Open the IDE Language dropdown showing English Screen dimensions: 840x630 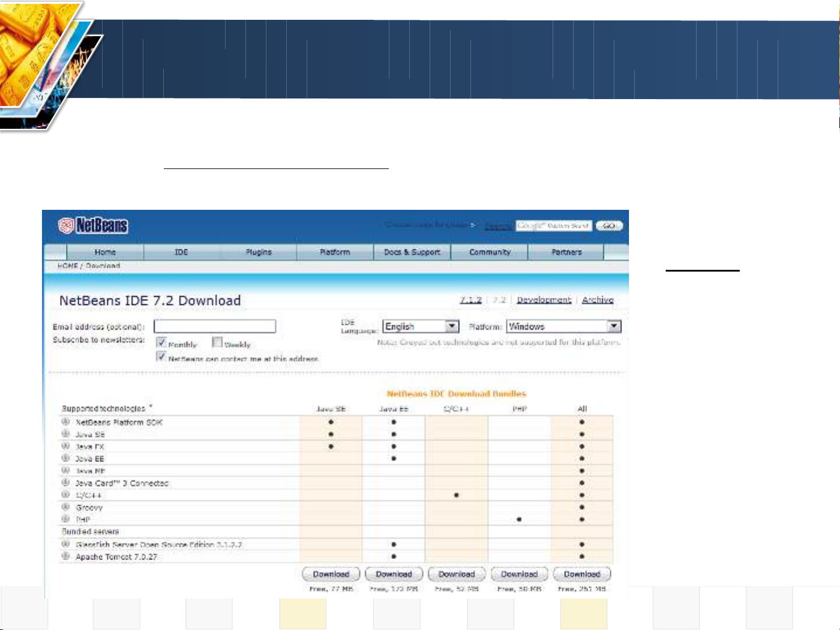pos(421,326)
